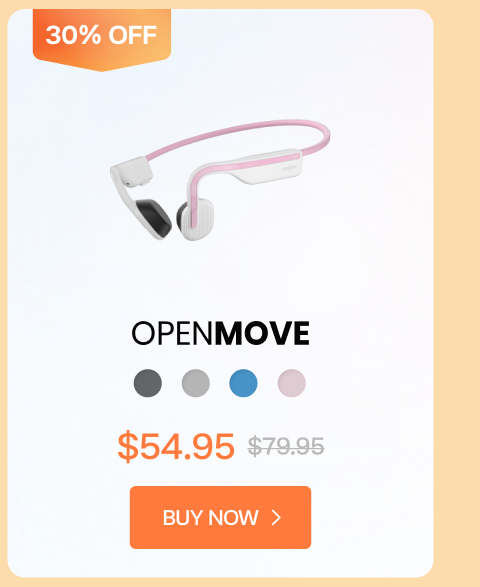Click the BUY NOW text label
This screenshot has height=587, width=480.
pyautogui.click(x=210, y=518)
